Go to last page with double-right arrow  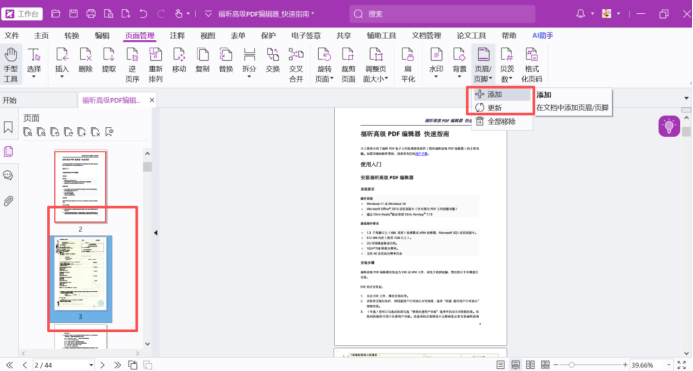pos(117,365)
